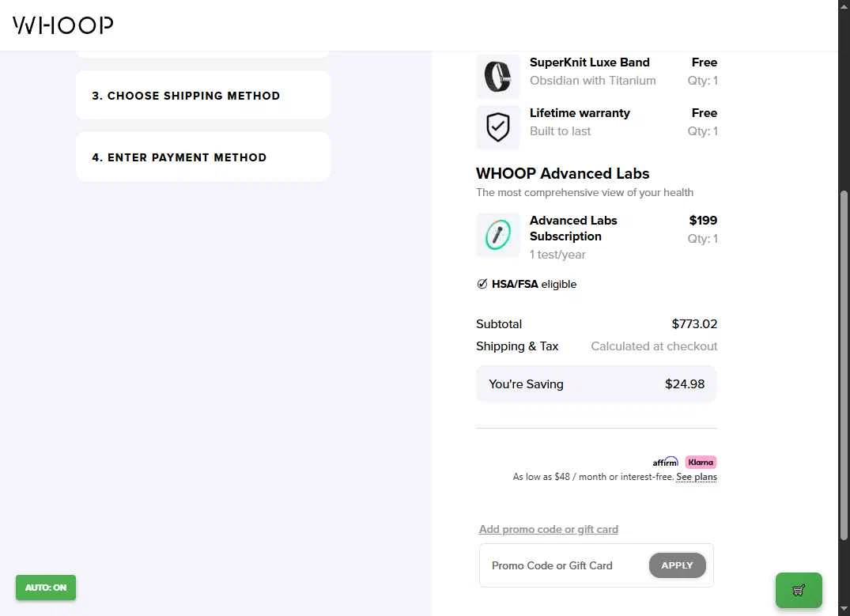Click Add promo code or gift card link
Viewport: 850px width, 616px height.
pyautogui.click(x=548, y=529)
